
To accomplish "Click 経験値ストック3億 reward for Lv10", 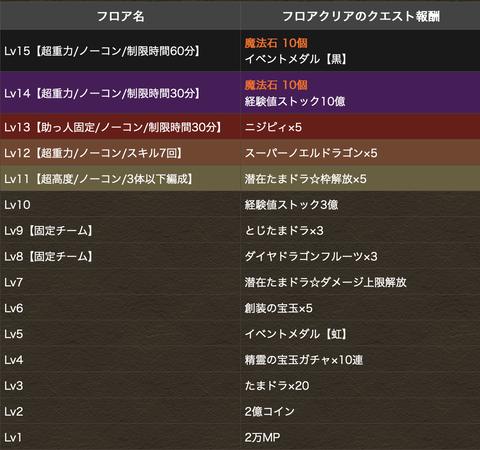I will pyautogui.click(x=291, y=205).
